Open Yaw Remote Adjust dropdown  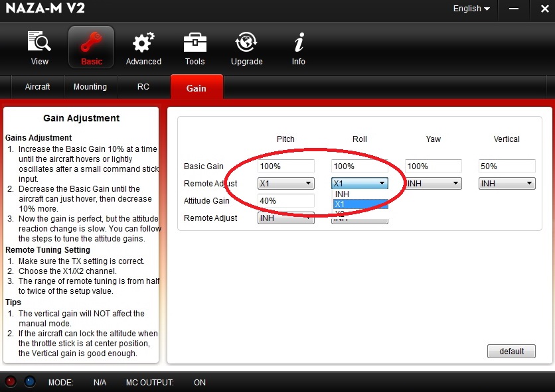434,183
